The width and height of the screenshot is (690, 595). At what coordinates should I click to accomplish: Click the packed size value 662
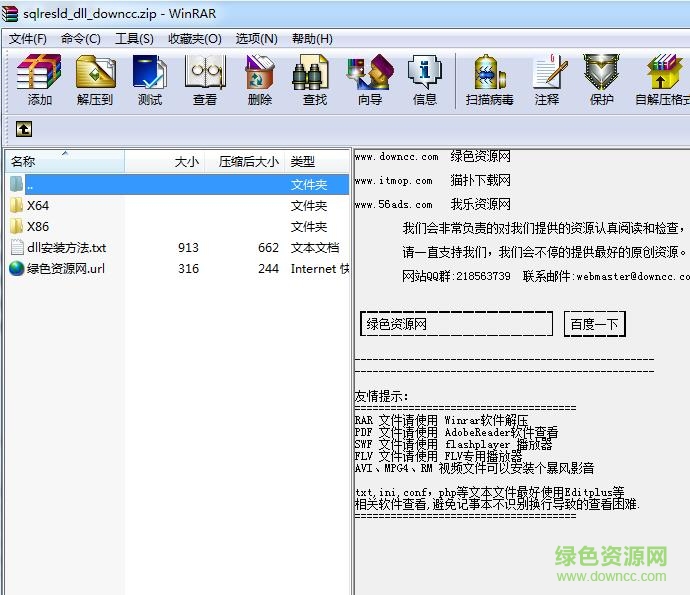tap(268, 248)
